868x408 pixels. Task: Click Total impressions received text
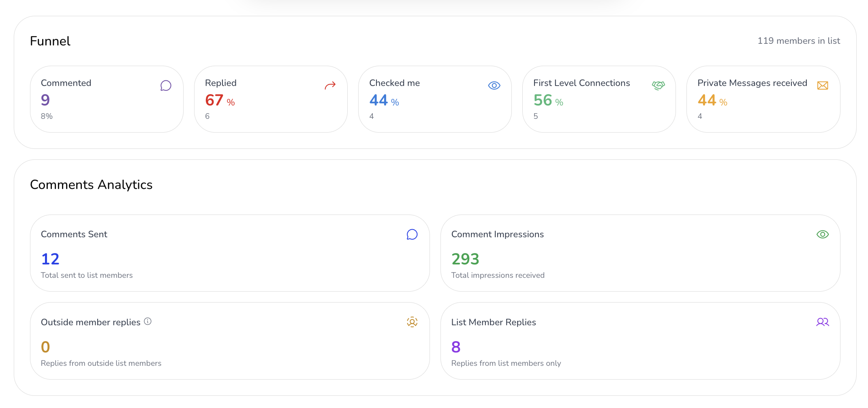click(x=498, y=275)
